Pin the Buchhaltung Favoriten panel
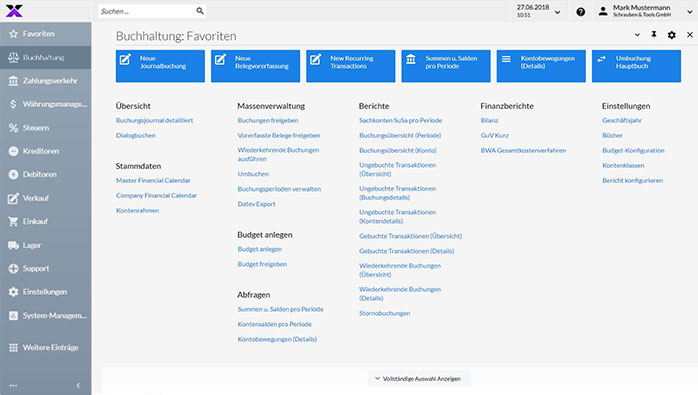This screenshot has height=395, width=698. [x=654, y=35]
